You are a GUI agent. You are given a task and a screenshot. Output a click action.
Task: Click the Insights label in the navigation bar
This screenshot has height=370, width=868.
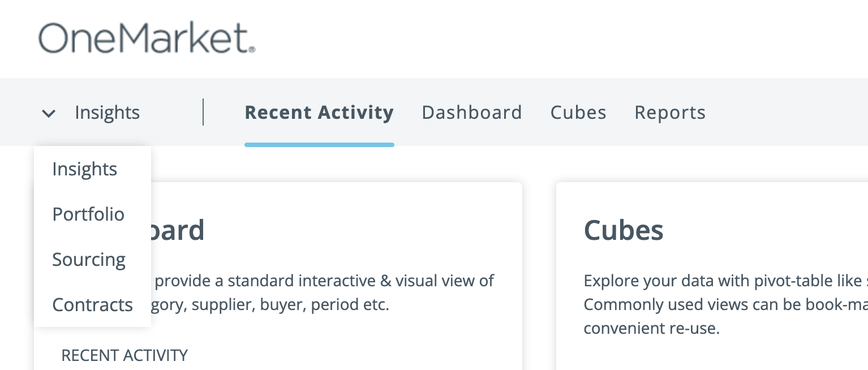coord(107,112)
